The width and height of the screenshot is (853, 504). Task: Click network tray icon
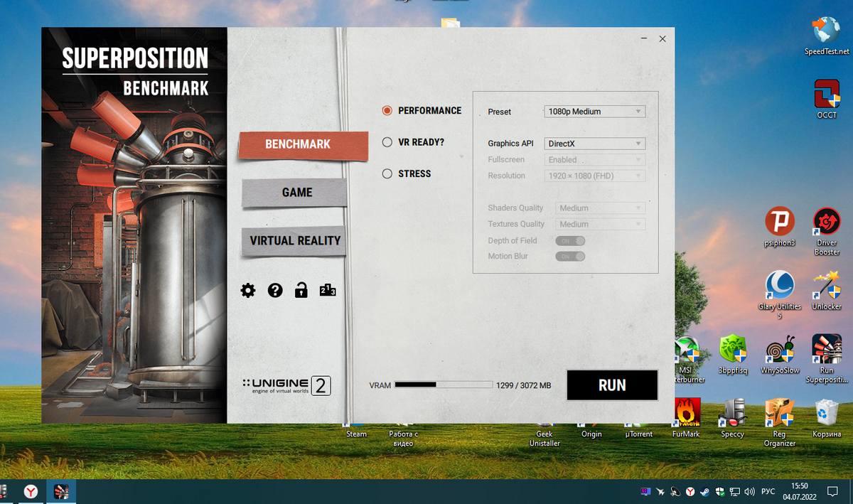coord(734,491)
